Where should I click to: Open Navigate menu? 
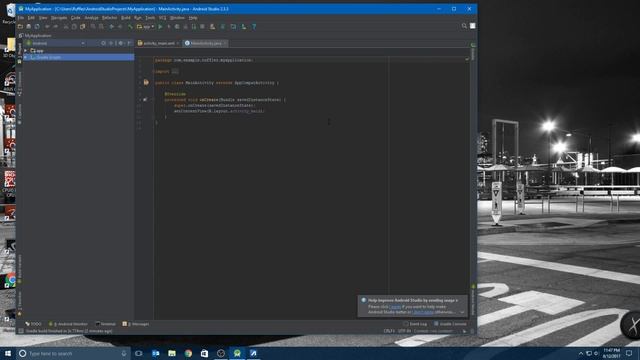[59, 18]
